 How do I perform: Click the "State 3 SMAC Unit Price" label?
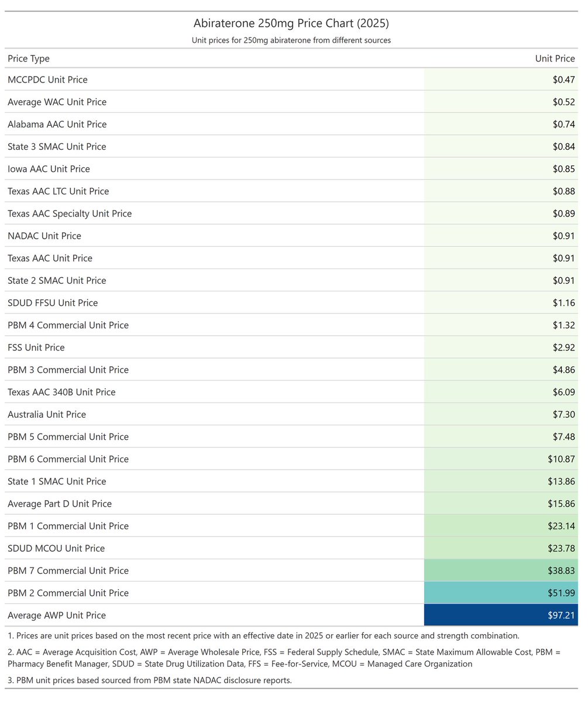pos(57,146)
